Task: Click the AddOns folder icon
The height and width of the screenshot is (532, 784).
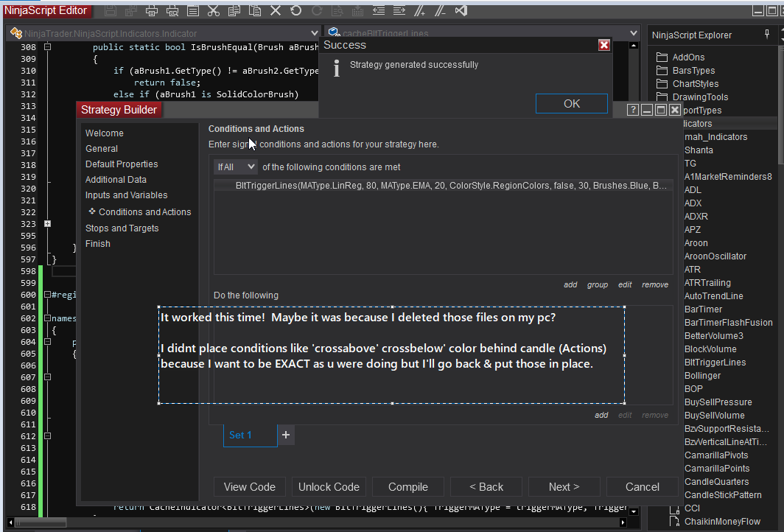Action: point(662,57)
